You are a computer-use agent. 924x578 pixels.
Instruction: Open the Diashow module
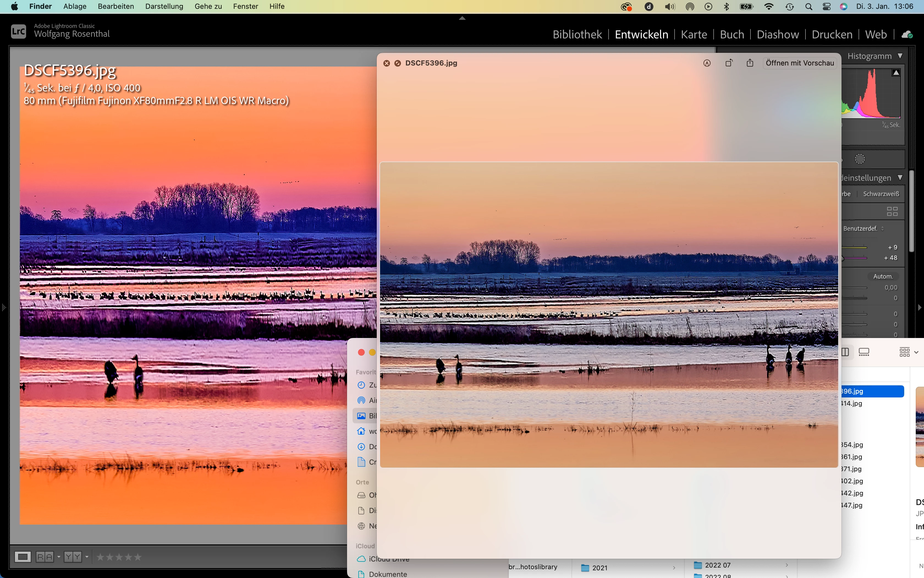point(778,34)
